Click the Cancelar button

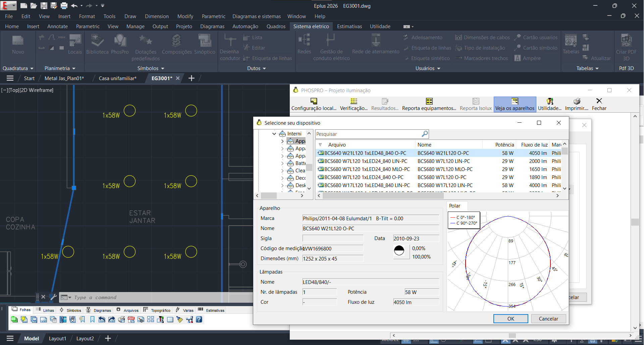548,319
